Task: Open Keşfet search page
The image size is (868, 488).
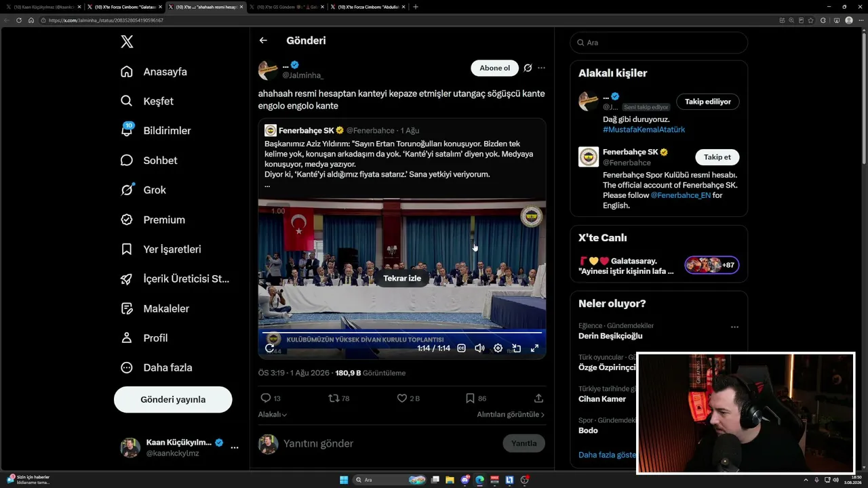Action: click(147, 101)
